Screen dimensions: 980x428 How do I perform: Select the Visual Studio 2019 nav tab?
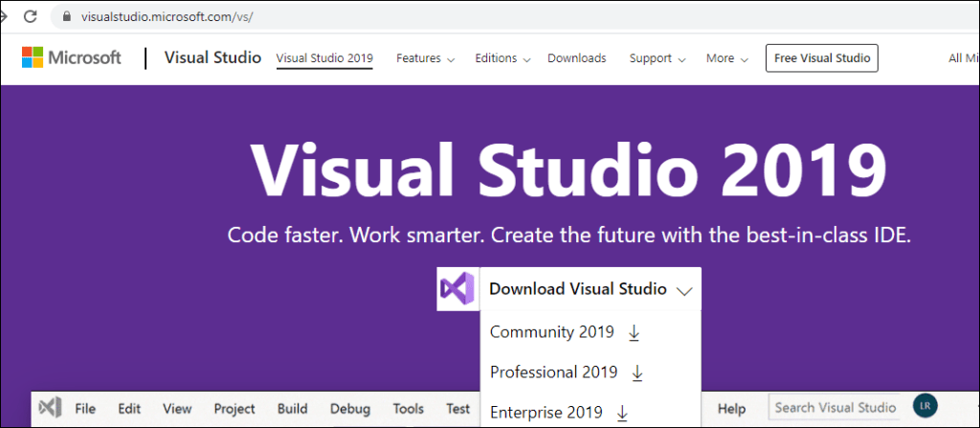click(324, 58)
